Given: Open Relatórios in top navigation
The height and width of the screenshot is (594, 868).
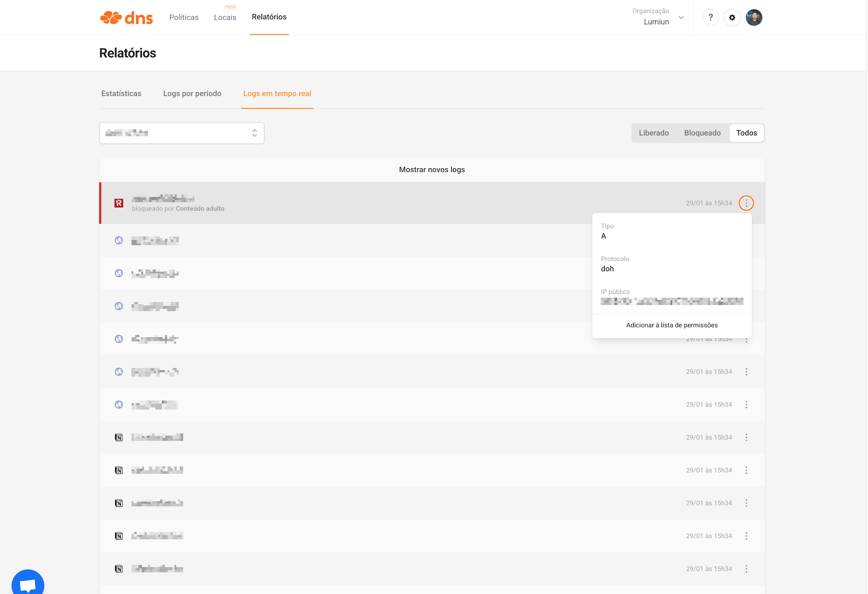Looking at the screenshot, I should [269, 17].
